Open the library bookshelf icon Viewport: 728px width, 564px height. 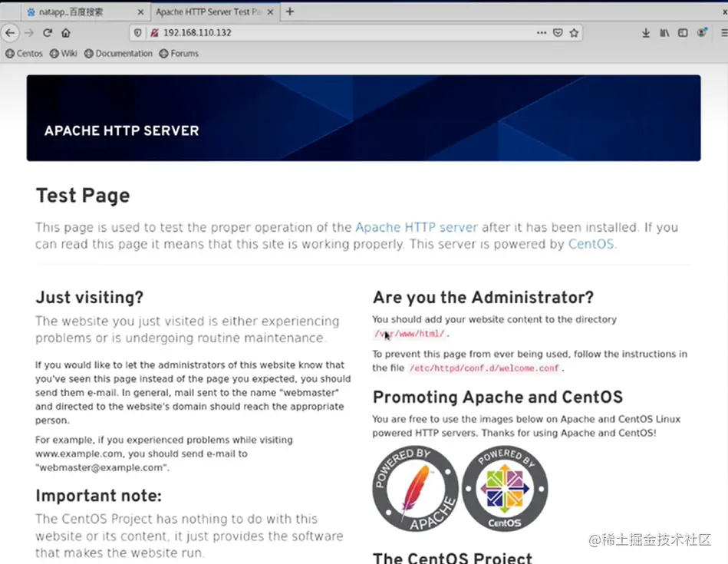coord(664,32)
